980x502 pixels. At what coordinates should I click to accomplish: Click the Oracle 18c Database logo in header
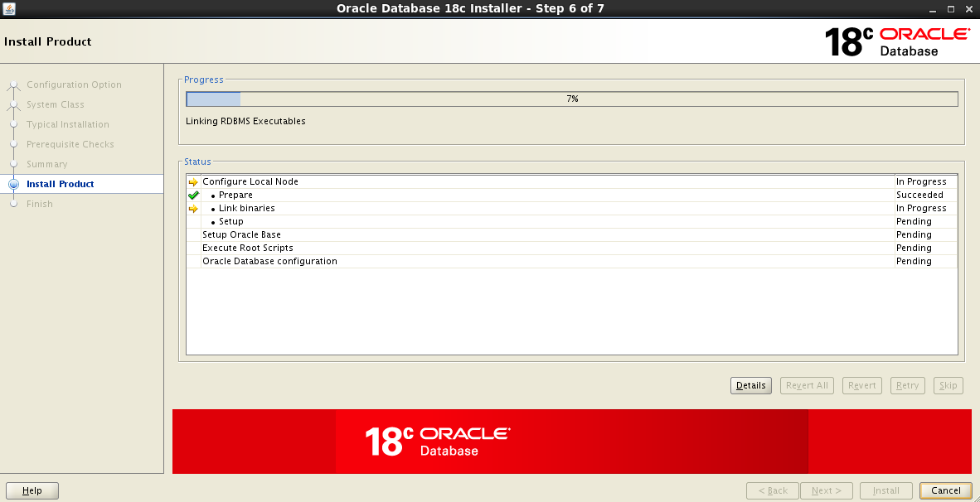coord(897,41)
